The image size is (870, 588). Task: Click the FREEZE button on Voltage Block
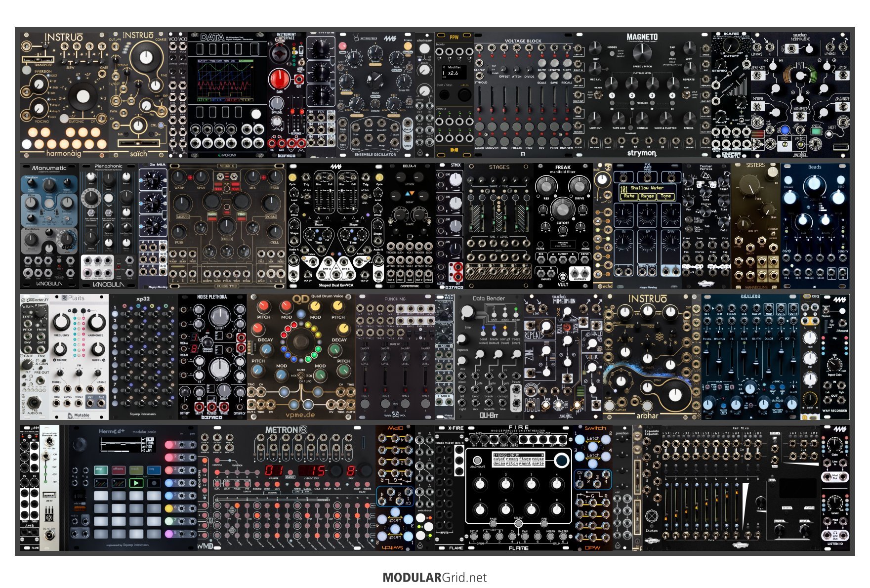tap(517, 141)
